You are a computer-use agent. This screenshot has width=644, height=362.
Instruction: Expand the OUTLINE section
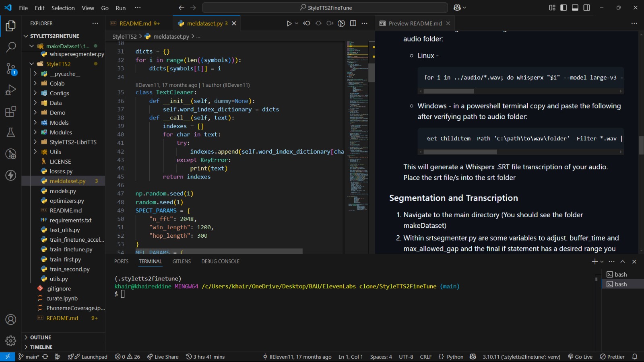[40, 337]
